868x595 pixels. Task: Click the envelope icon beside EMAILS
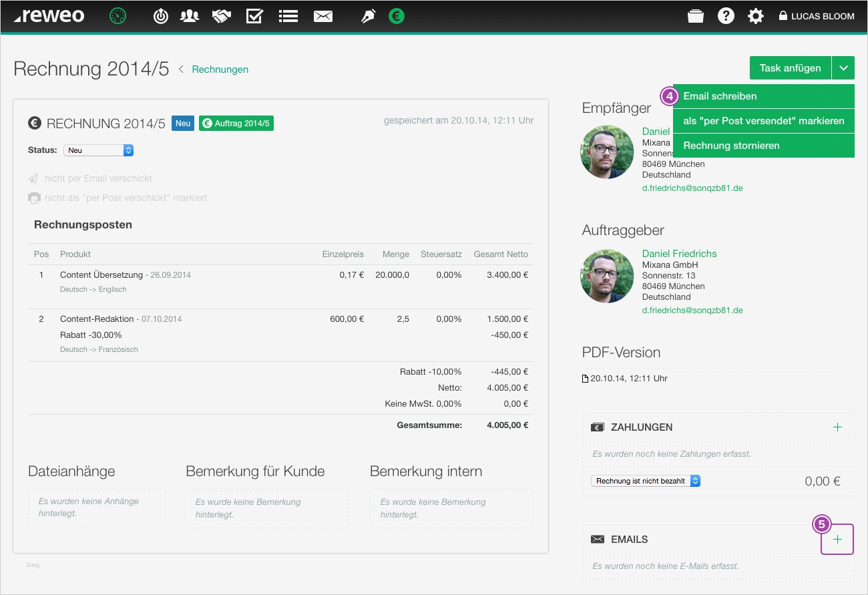[x=598, y=540]
